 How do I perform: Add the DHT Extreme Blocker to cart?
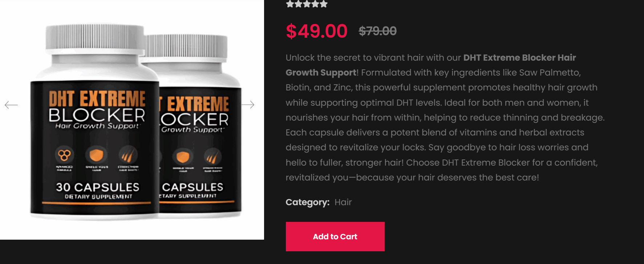point(335,236)
